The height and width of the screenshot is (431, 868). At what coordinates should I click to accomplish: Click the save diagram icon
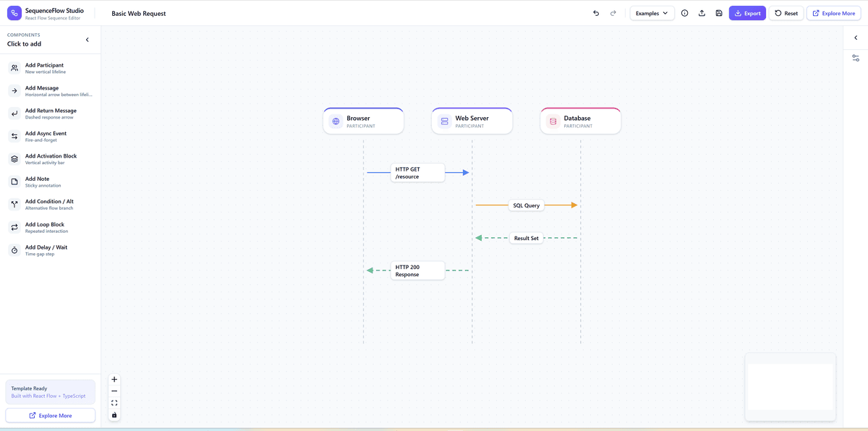click(x=719, y=13)
